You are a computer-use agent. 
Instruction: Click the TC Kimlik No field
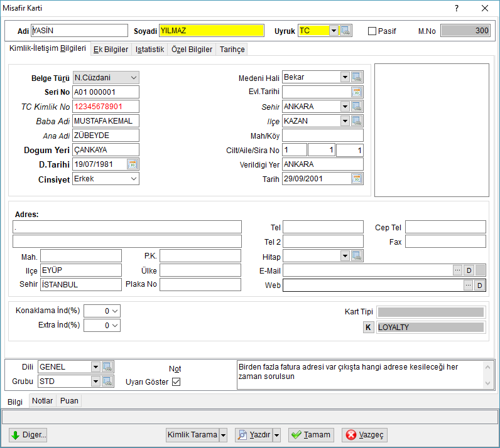coord(106,107)
